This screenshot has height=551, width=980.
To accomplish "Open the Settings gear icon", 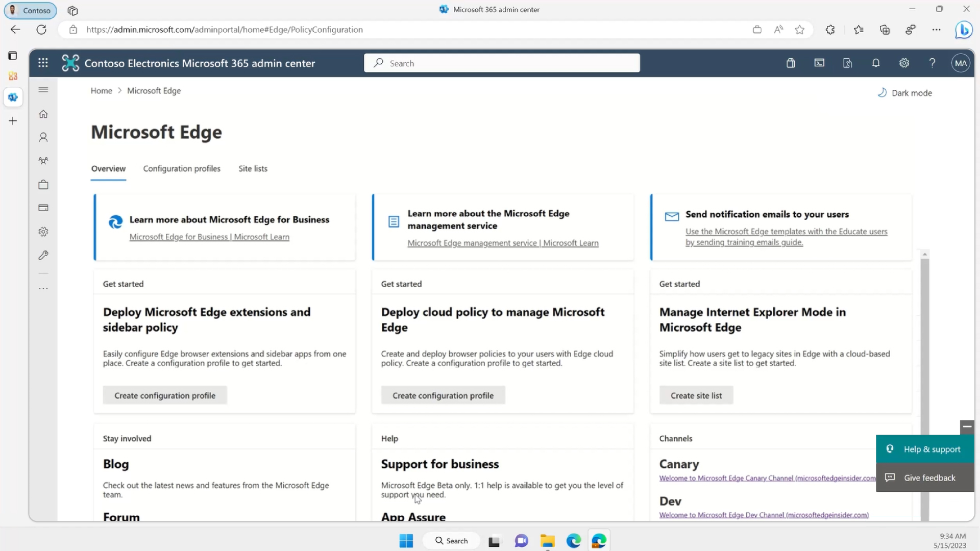I will pyautogui.click(x=904, y=63).
